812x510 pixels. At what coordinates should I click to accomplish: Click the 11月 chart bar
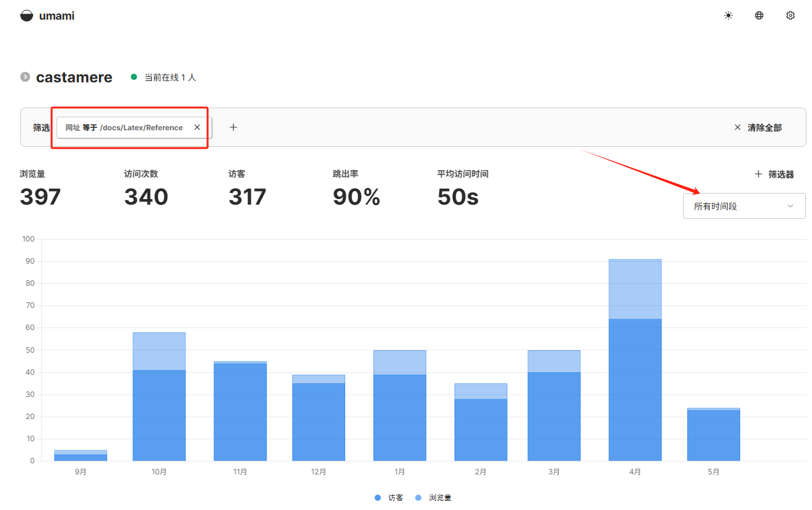point(240,411)
